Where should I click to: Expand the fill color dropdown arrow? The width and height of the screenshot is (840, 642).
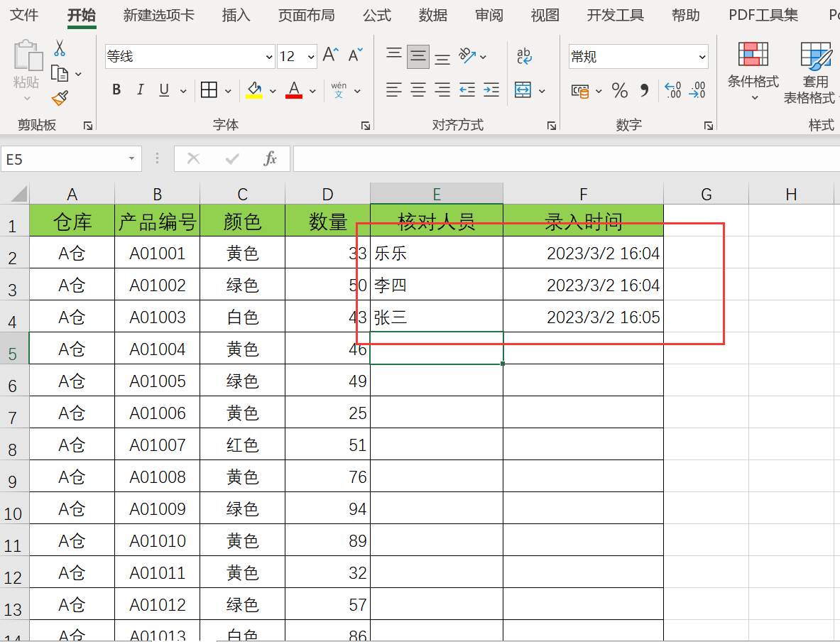273,91
